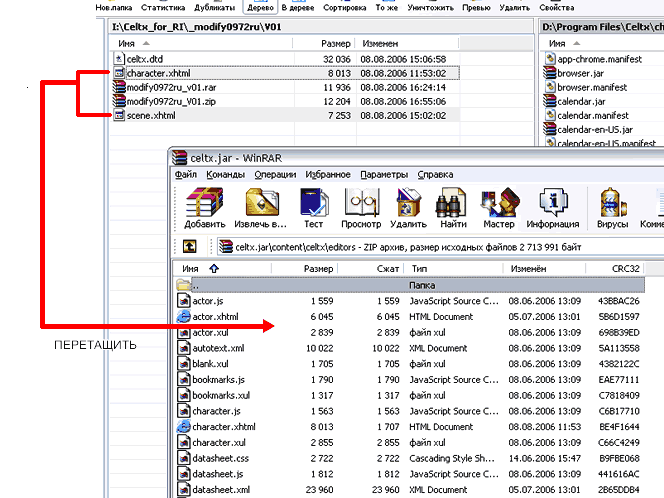Select the character.xul row
This screenshot has width=664, height=498.
pyautogui.click(x=410, y=443)
